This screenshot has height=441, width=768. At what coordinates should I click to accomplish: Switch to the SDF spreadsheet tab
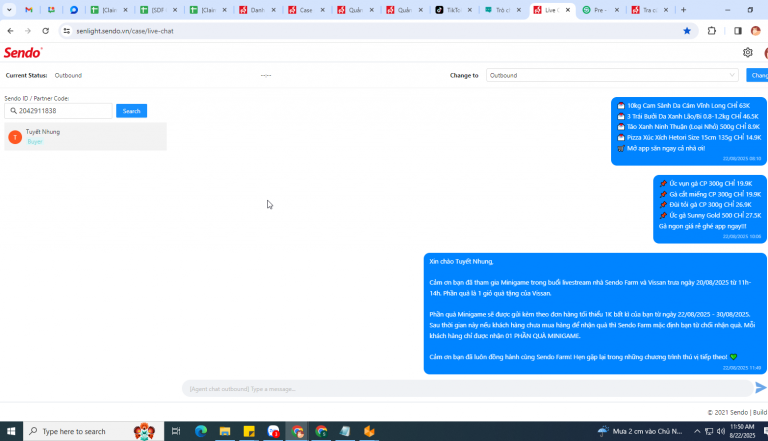pyautogui.click(x=158, y=10)
